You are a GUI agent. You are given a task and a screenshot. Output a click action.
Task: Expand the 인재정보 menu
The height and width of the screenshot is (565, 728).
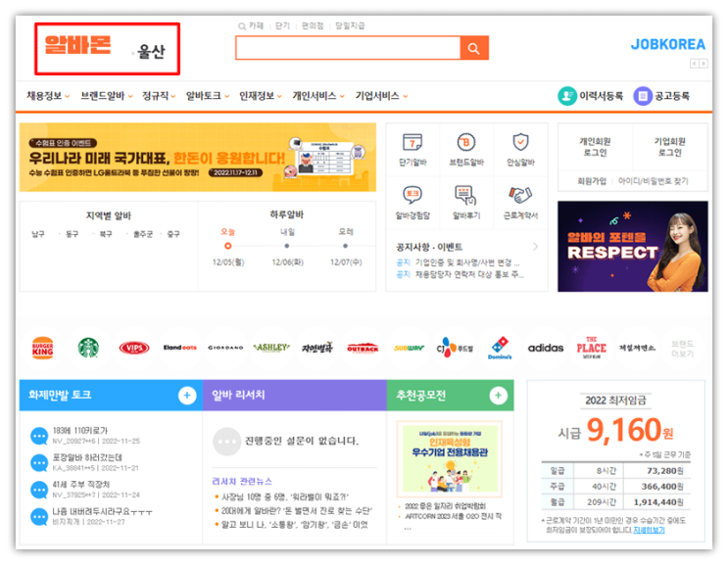(261, 96)
